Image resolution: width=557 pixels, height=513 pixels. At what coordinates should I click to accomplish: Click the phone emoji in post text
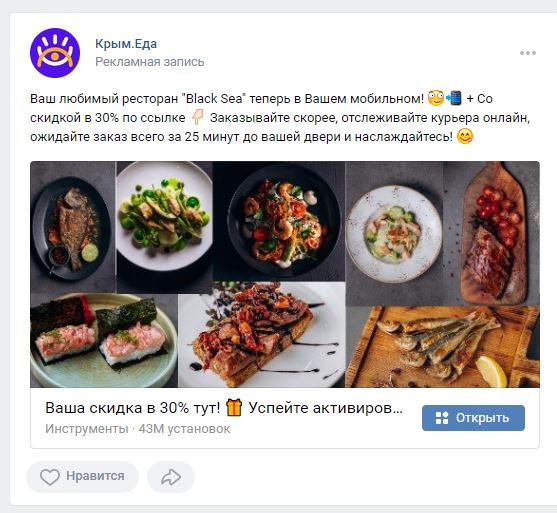tap(454, 98)
